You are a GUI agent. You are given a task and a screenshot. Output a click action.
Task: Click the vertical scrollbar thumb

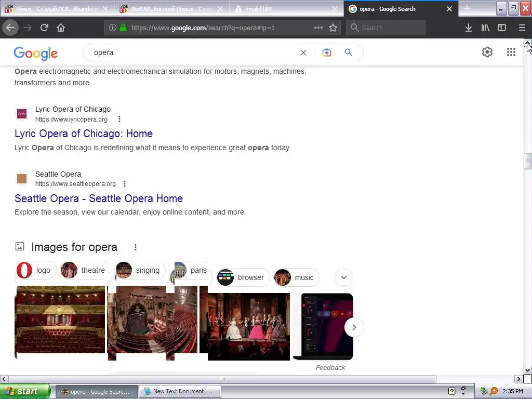(527, 161)
